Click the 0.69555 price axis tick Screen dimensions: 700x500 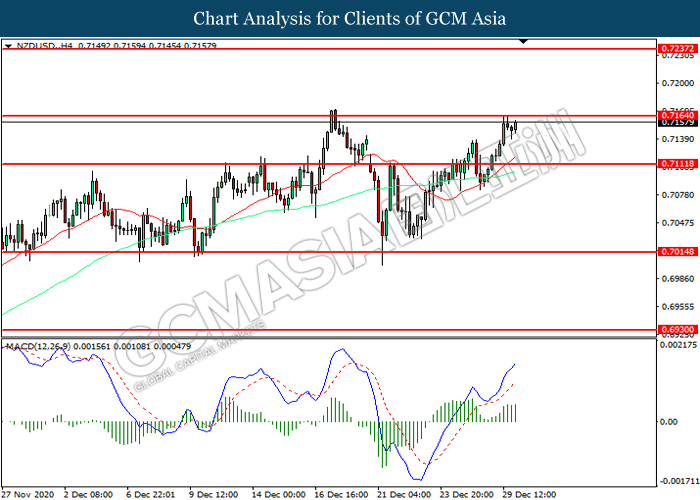(x=678, y=307)
